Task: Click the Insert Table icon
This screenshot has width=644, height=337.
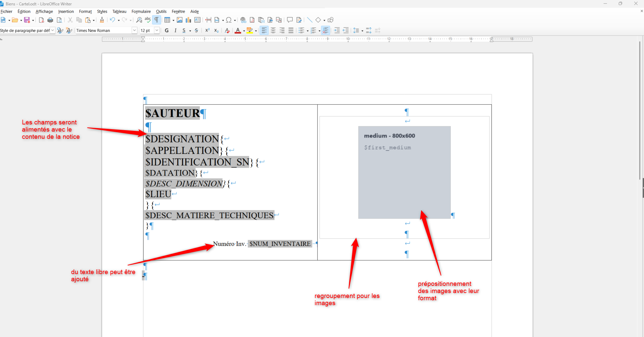Action: pos(167,20)
